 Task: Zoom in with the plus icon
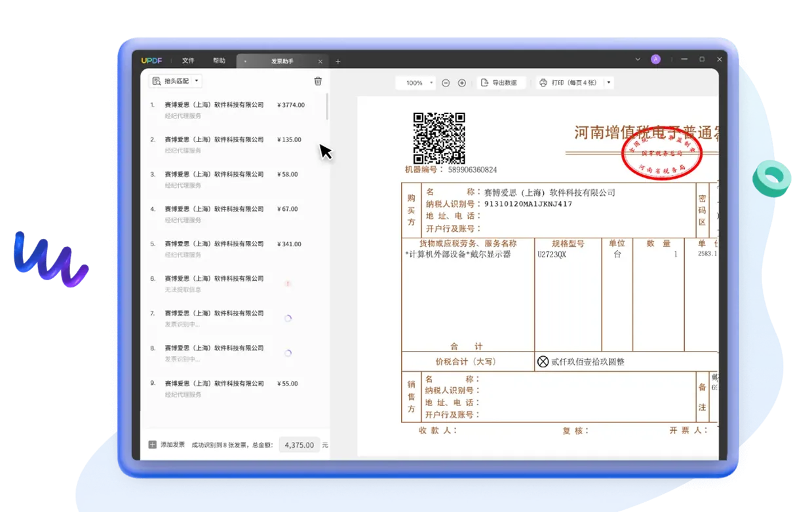coord(462,83)
